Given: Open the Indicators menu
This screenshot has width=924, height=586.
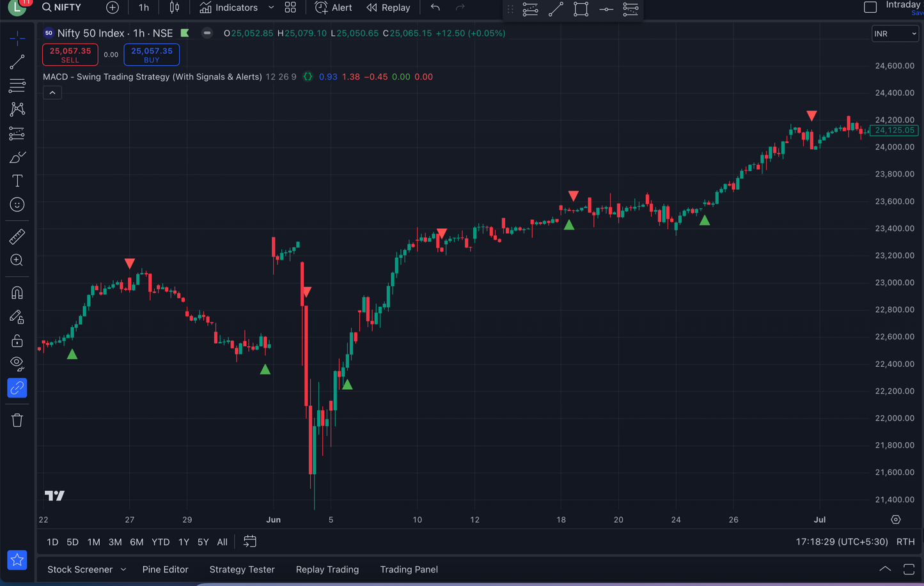Looking at the screenshot, I should point(229,8).
